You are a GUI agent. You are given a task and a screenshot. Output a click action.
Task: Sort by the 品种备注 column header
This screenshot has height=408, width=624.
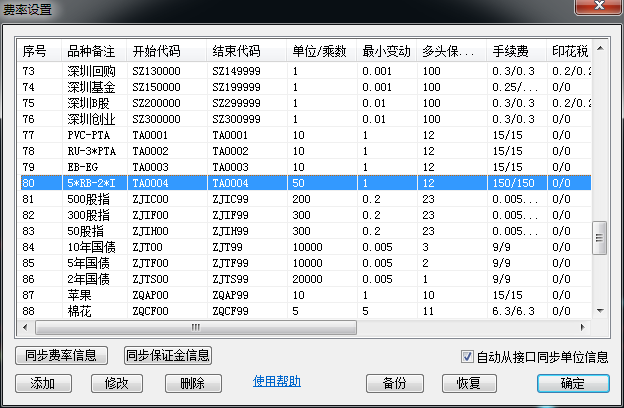94,51
